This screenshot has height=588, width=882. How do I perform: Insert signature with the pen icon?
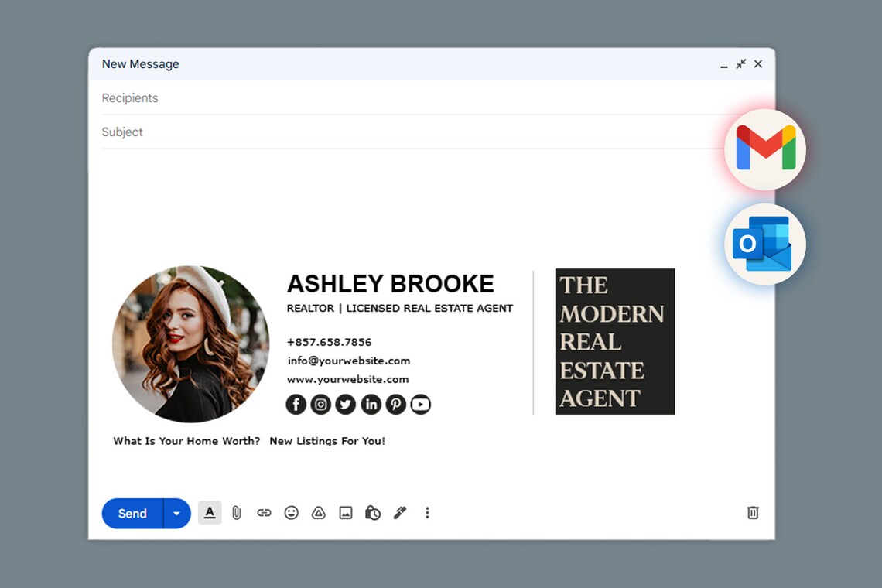tap(400, 513)
